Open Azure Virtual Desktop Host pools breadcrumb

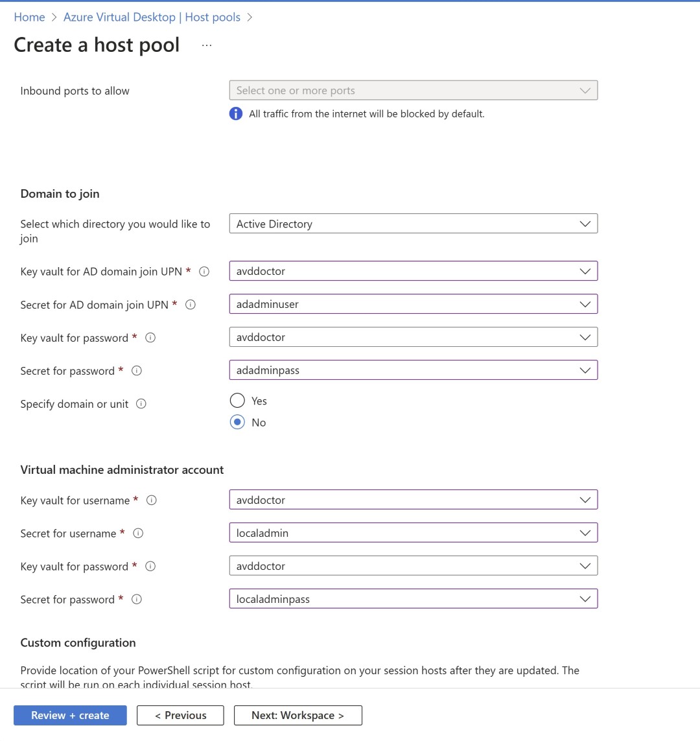pyautogui.click(x=152, y=18)
